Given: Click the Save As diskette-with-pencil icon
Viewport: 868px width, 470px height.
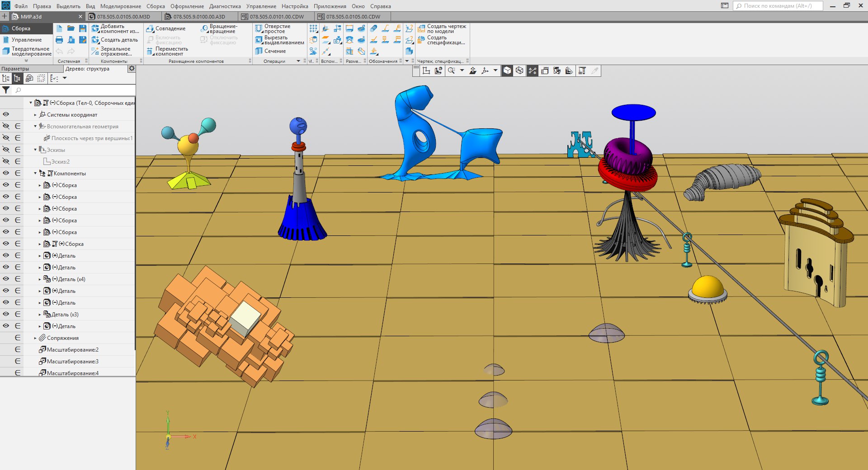Looking at the screenshot, I should [83, 40].
